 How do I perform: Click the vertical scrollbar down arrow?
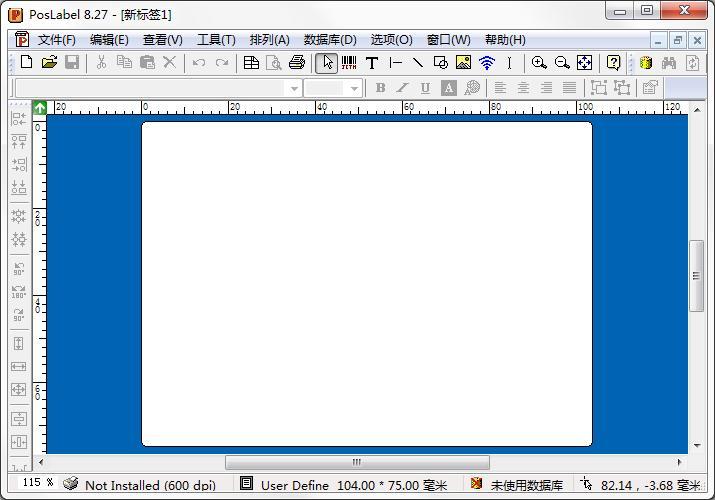coord(697,446)
